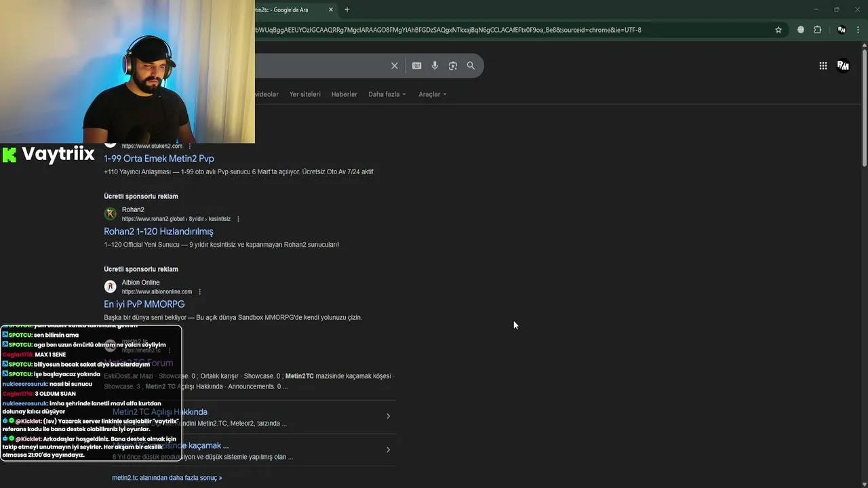Switch to the Haberler search tab

coord(344,94)
